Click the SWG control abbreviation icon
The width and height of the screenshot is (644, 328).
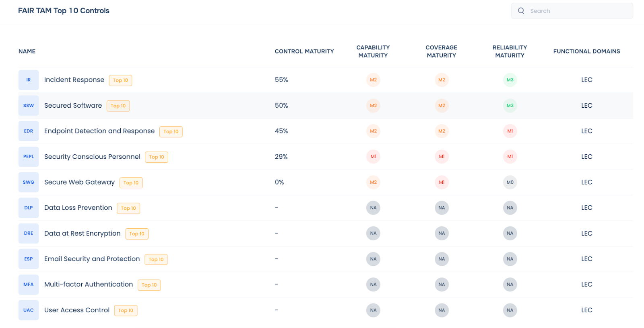(29, 182)
